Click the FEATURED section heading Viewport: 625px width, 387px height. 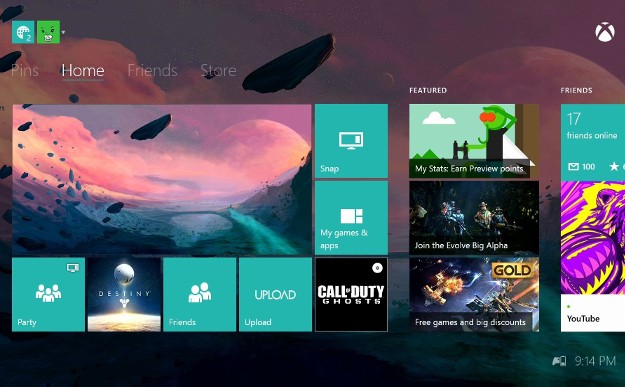click(x=428, y=90)
